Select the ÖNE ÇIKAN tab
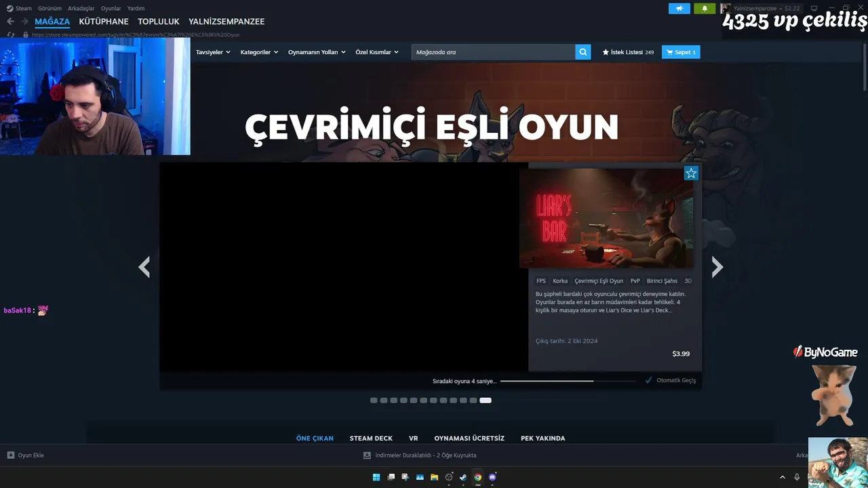Image resolution: width=868 pixels, height=488 pixels. pyautogui.click(x=315, y=439)
